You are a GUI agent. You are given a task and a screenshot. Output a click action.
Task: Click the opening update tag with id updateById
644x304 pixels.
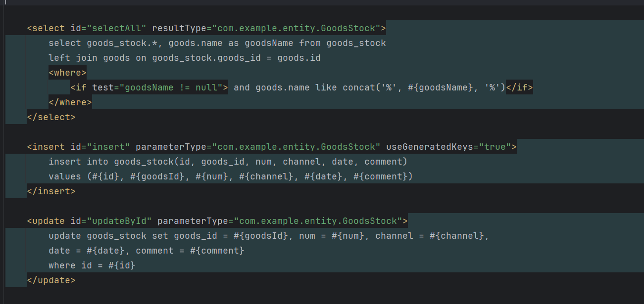tap(217, 221)
